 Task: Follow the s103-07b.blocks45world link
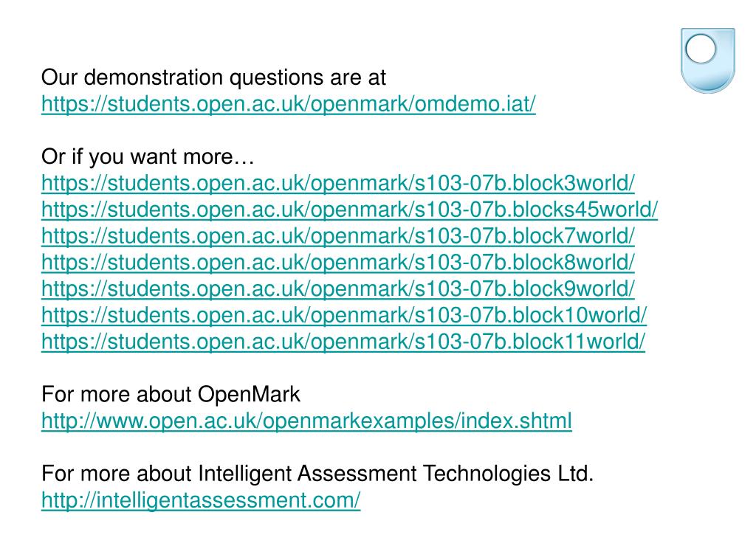coord(349,210)
